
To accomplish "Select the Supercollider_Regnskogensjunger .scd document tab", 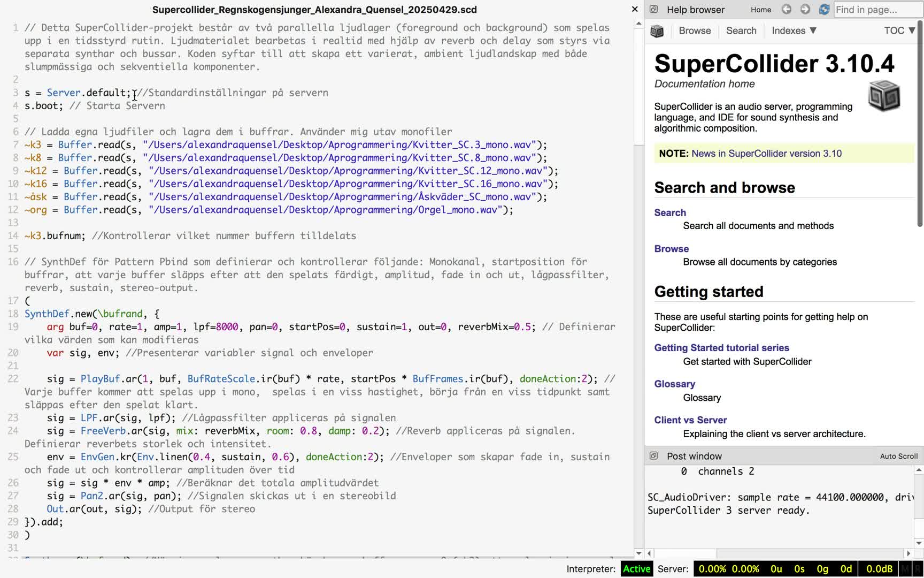I will pyautogui.click(x=314, y=10).
